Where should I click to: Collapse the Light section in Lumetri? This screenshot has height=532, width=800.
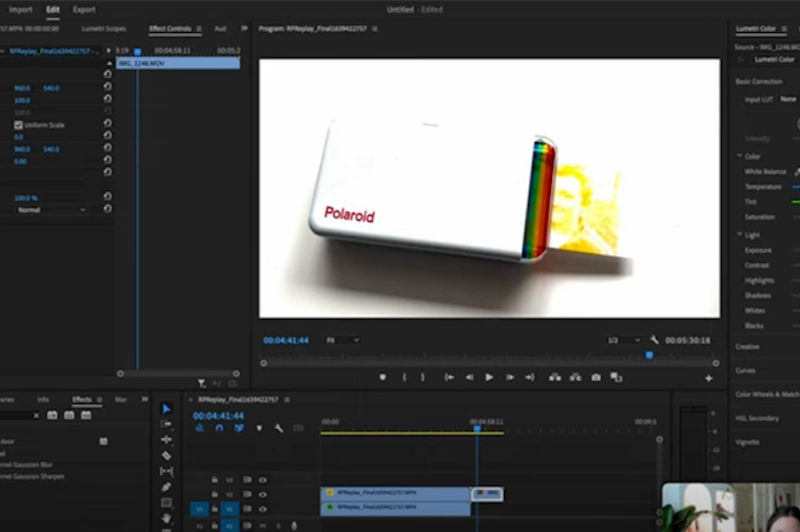(x=740, y=234)
